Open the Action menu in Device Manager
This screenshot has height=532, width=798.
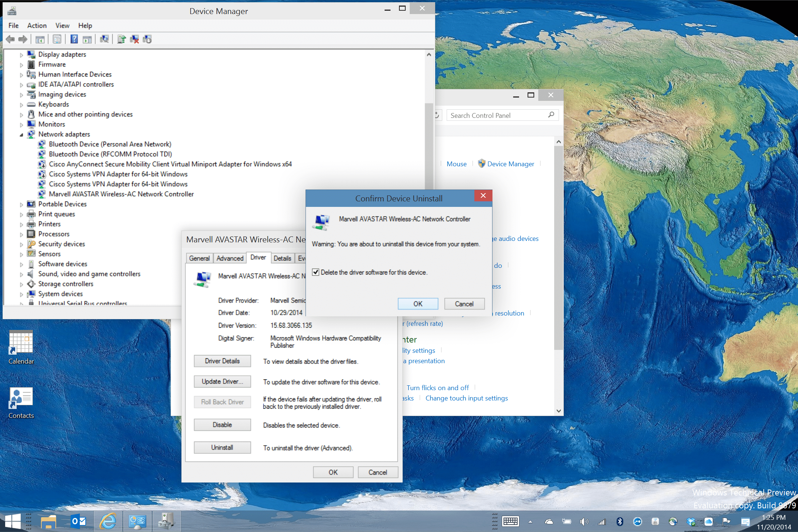click(37, 25)
